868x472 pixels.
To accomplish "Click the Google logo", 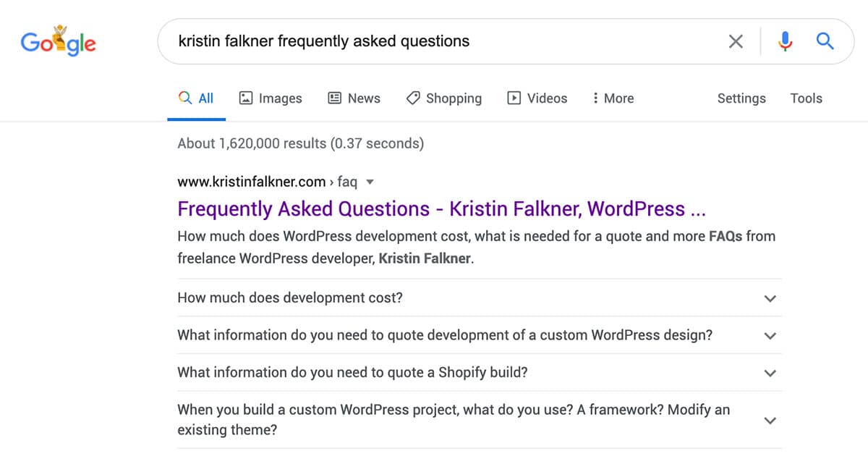I will 58,41.
